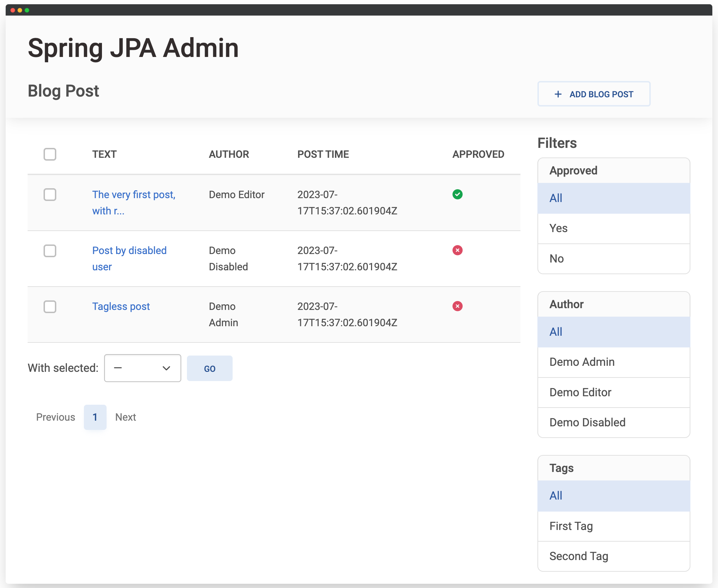Viewport: 718px width, 588px height.
Task: Click the red close window dot
Action: click(13, 10)
